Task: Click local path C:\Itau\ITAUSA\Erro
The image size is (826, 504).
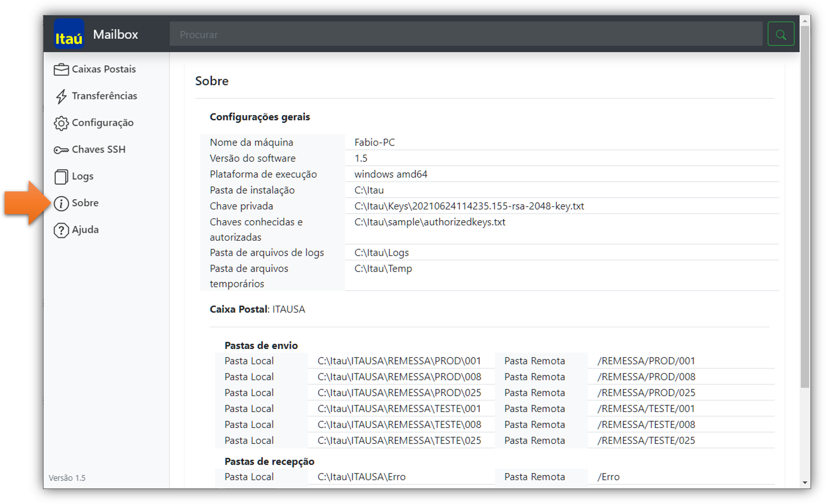Action: click(x=361, y=476)
